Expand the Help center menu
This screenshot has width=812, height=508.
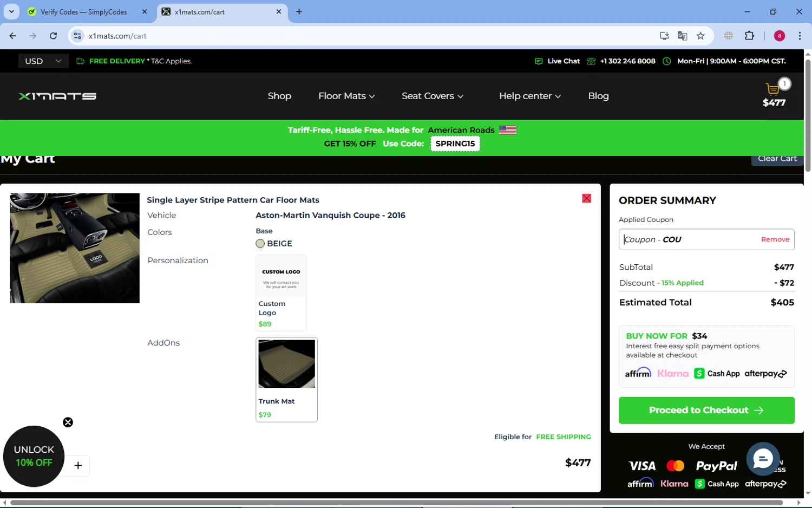[x=530, y=96]
